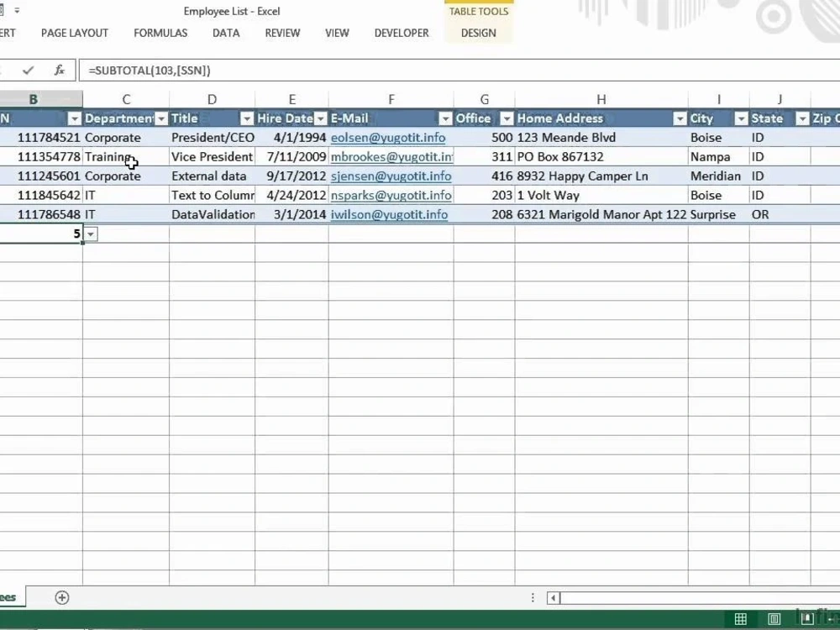Switch to Page Layout view in status bar
The height and width of the screenshot is (630, 840).
774,619
